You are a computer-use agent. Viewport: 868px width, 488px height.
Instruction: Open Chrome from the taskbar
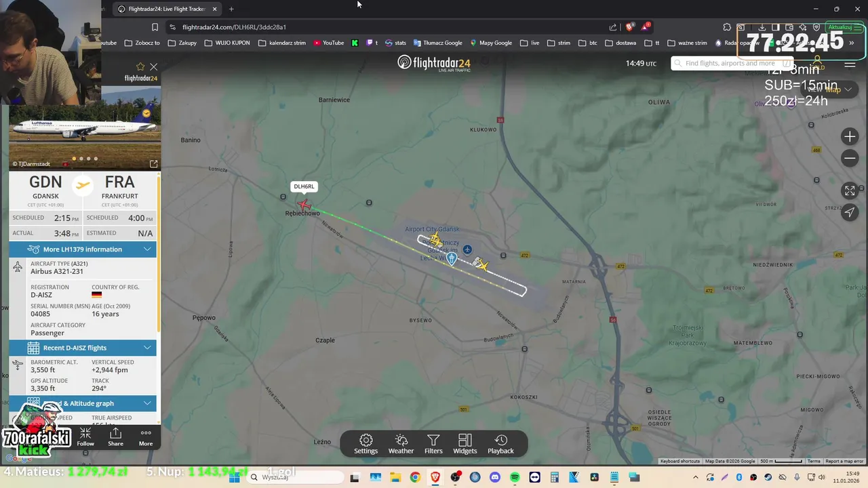(x=415, y=477)
